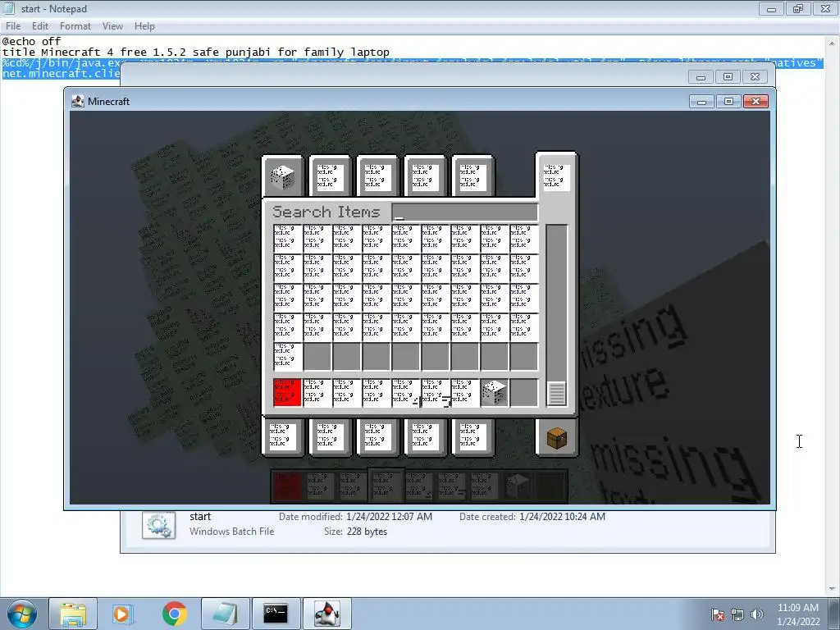The image size is (840, 630).
Task: Maximize the Explorer window behind Minecraft
Action: click(x=728, y=77)
